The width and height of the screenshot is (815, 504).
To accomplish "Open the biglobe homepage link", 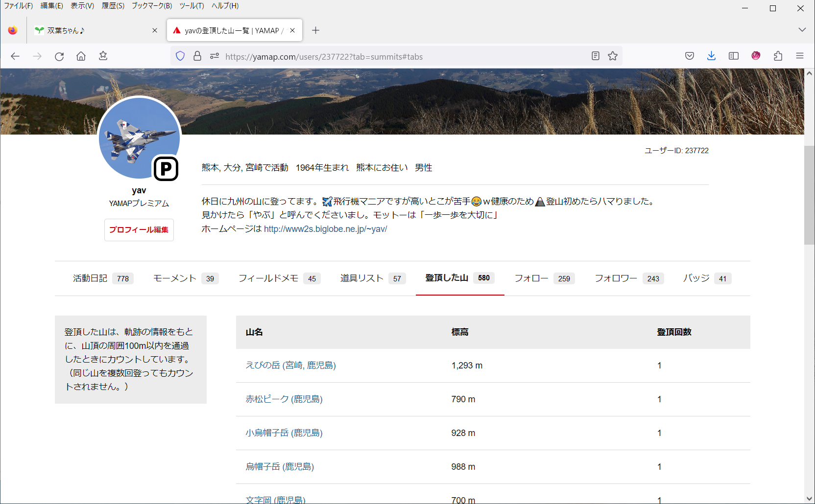I will coord(325,229).
